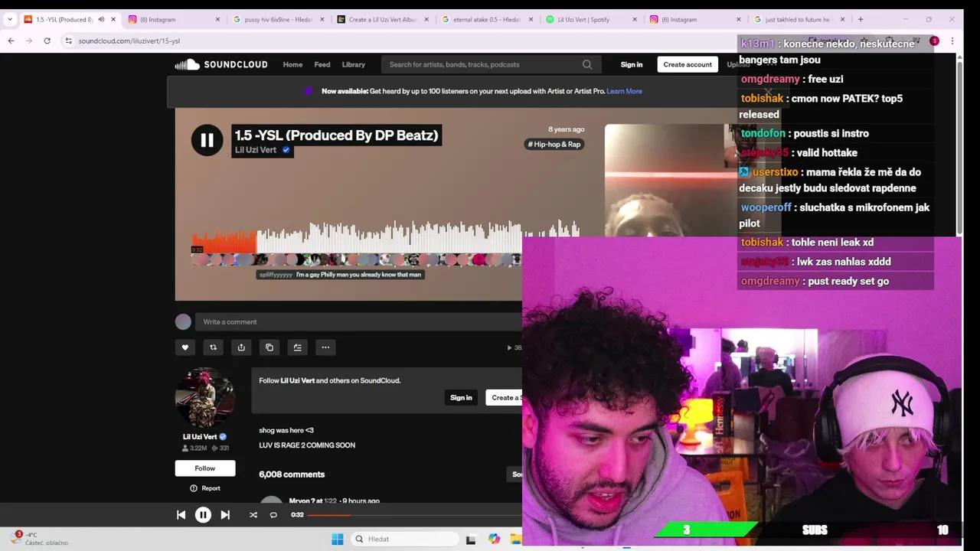The image size is (980, 551).
Task: Open the Learn More link in banner
Action: pyautogui.click(x=624, y=91)
